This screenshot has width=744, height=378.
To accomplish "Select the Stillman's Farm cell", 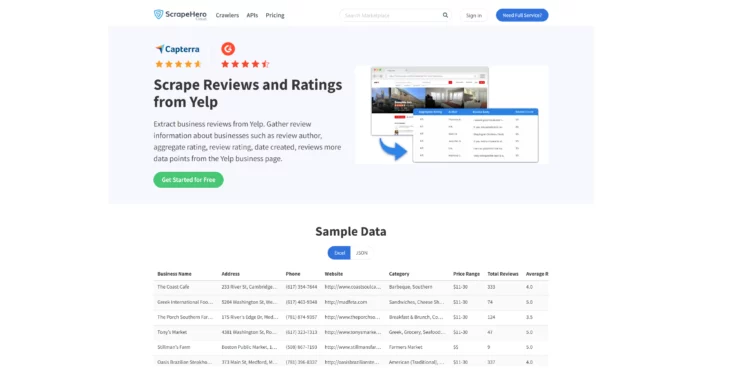I will tap(173, 347).
